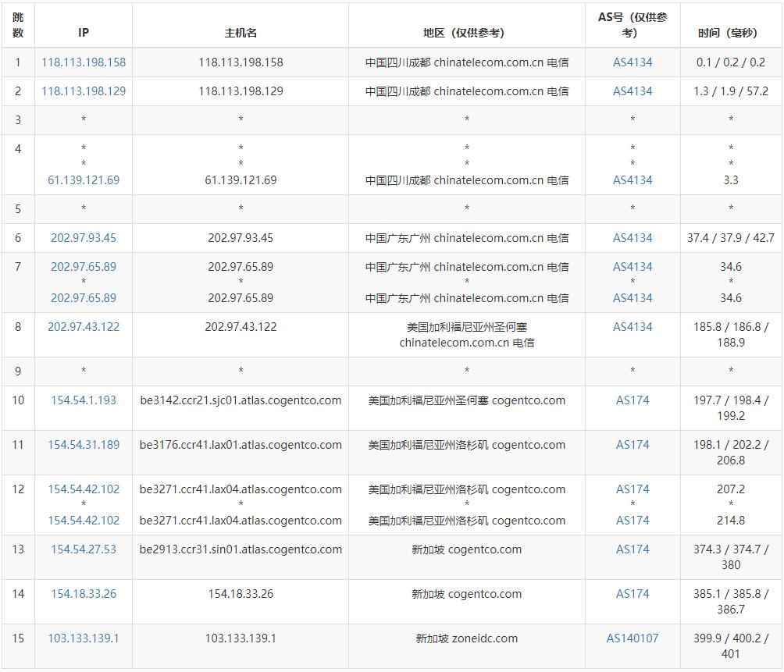784x672 pixels.
Task: Open IP link 61.139.121.69
Action: click(84, 180)
